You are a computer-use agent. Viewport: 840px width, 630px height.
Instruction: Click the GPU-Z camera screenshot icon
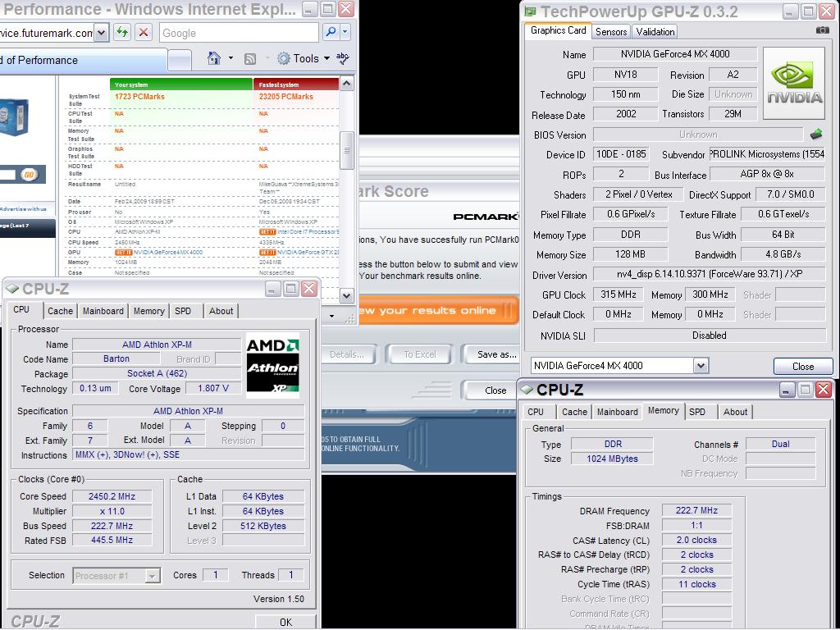(x=822, y=30)
